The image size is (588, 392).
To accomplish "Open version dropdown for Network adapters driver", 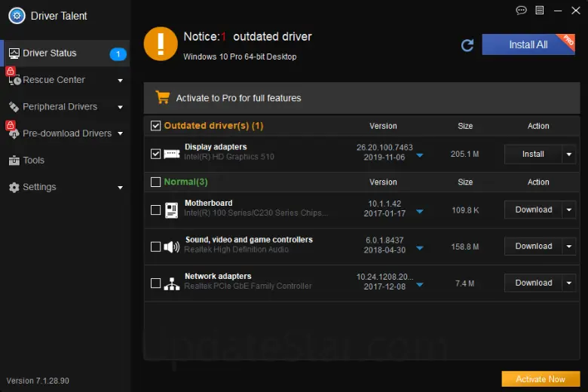I will pos(420,285).
